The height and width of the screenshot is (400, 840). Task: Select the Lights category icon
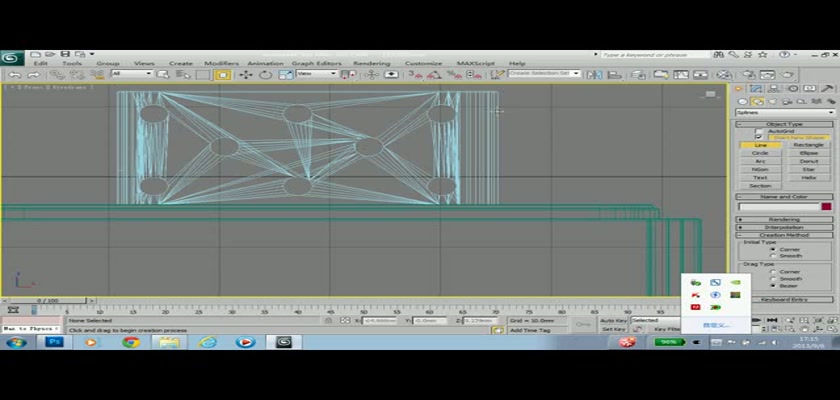(x=772, y=101)
